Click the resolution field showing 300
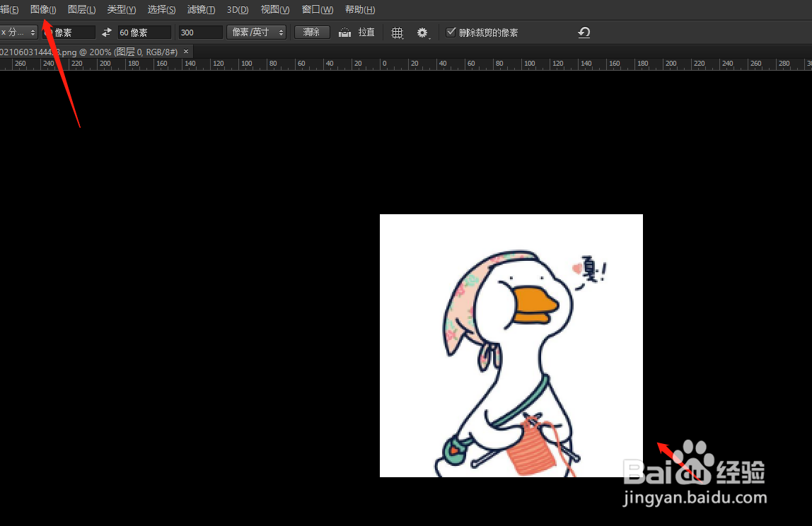Viewport: 812px width, 526px height. click(200, 32)
